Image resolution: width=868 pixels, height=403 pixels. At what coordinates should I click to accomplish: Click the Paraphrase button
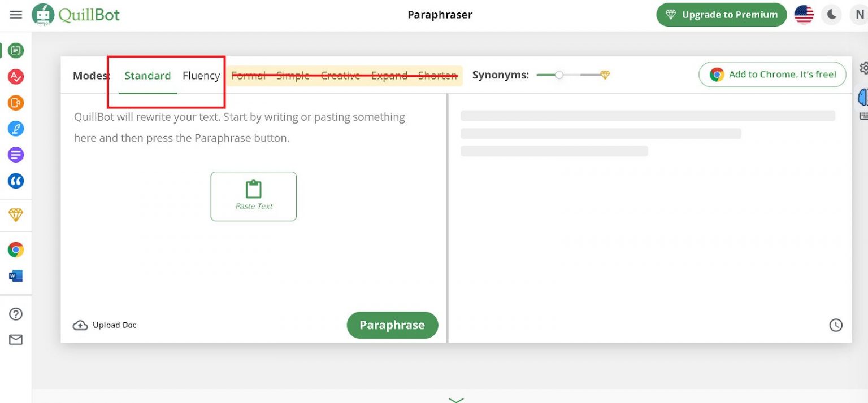(392, 325)
